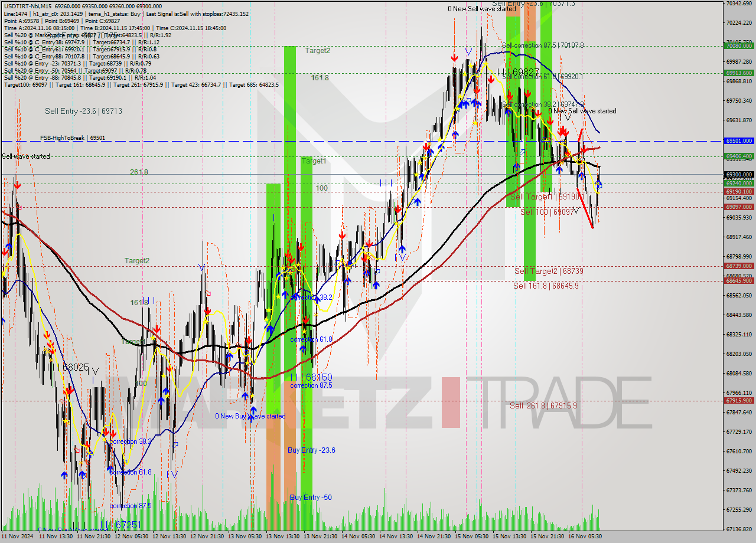This screenshot has width=756, height=543.
Task: Click the '15 Nov 13:30' time axis label
Action: click(x=510, y=537)
